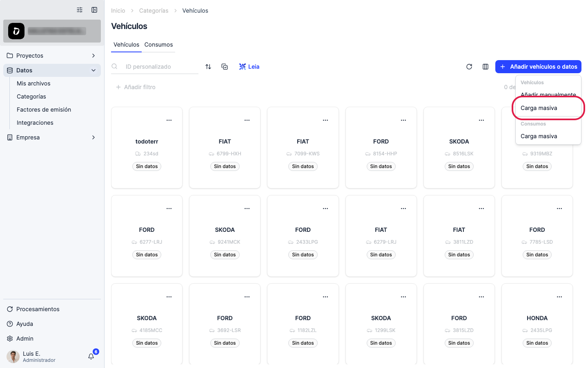Viewport: 588px width, 368px height.
Task: Click the 4185MCC plate text
Action: pos(151,330)
